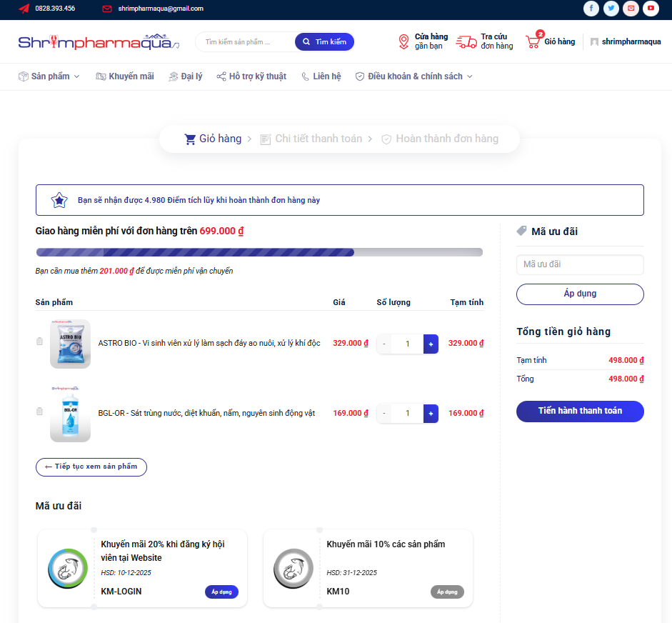Remove BGL-OR with its trash icon
This screenshot has width=672, height=623.
39,412
